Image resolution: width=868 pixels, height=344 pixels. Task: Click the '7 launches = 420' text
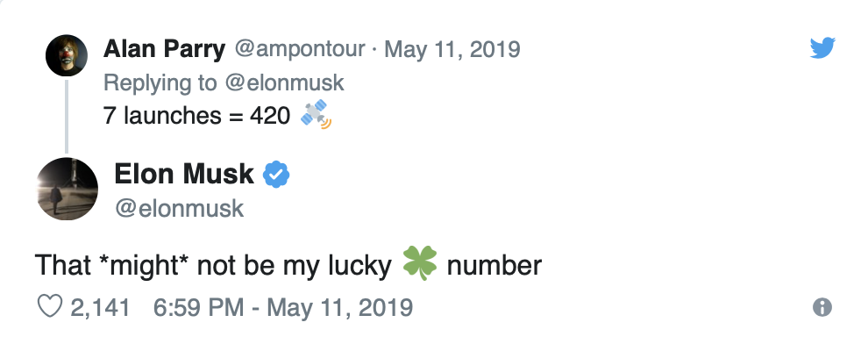tap(196, 115)
